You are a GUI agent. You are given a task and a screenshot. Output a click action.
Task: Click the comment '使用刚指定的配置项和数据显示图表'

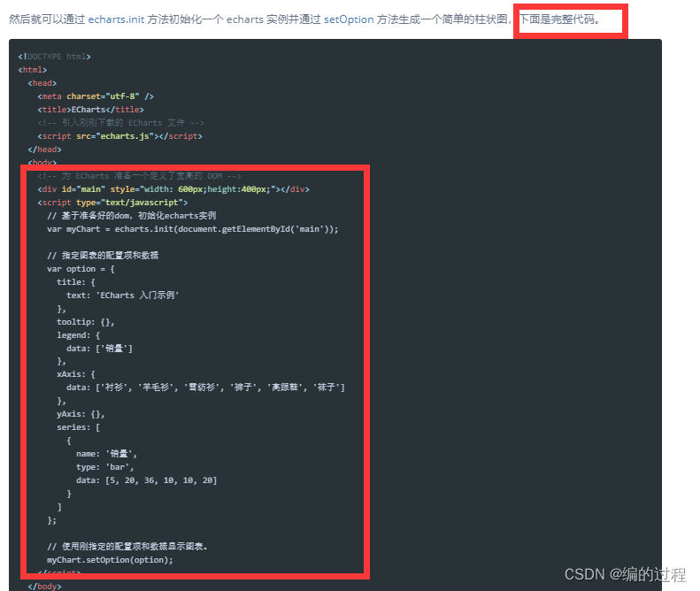(x=127, y=547)
